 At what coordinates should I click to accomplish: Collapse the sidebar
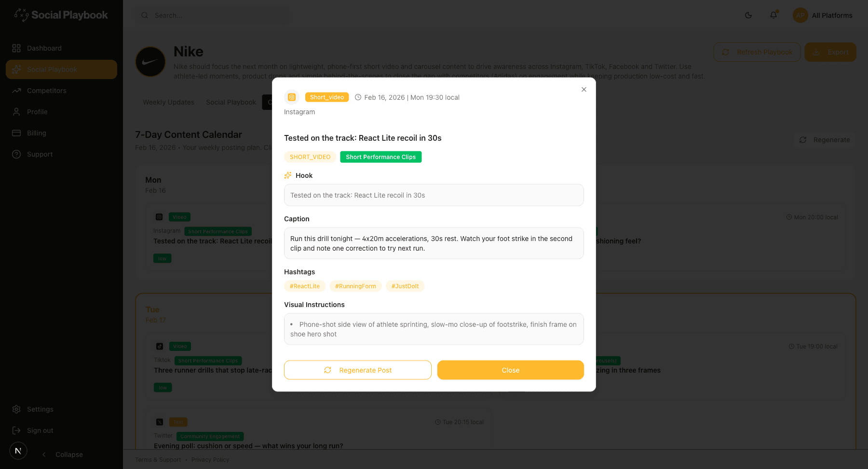[62, 455]
